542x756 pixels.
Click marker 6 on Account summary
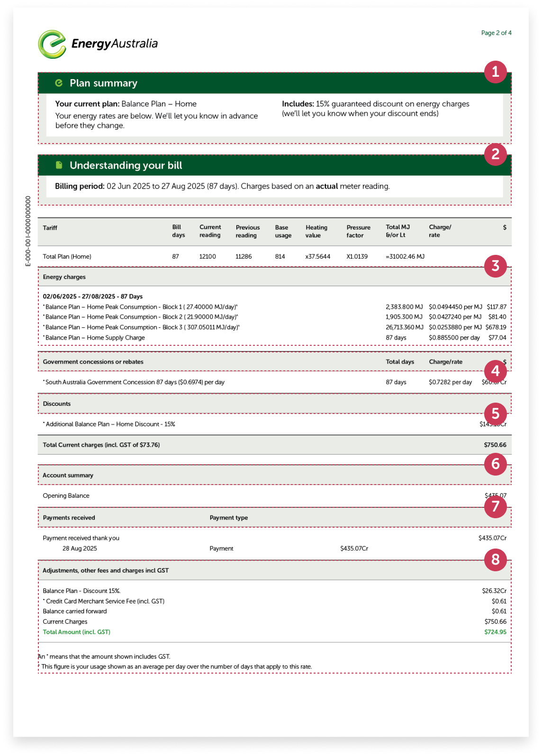(x=495, y=464)
